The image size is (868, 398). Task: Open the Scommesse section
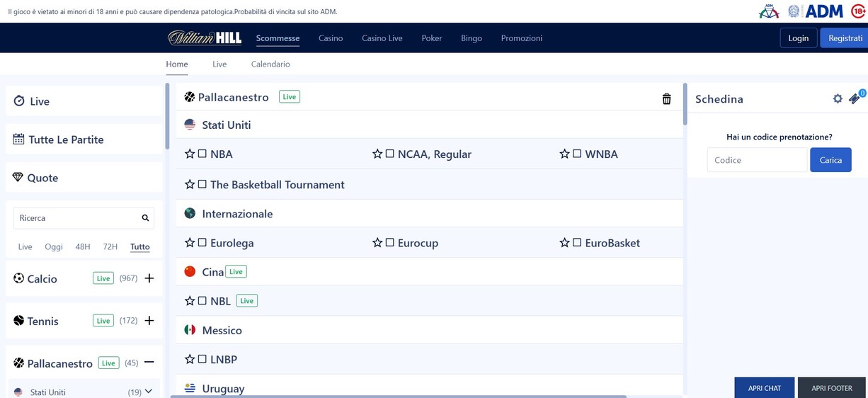coord(278,38)
